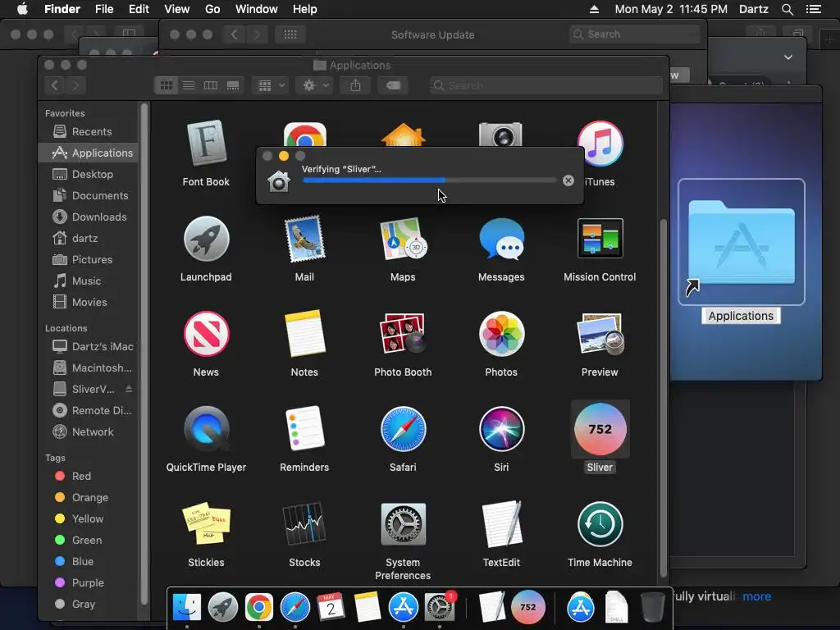This screenshot has width=840, height=630.
Task: Open the group-by arrangement dropdown
Action: pos(271,85)
